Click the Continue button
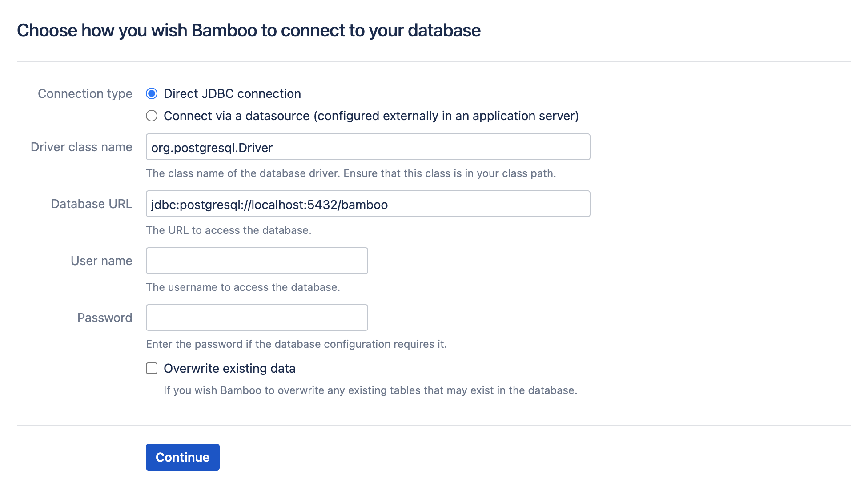 [x=182, y=457]
